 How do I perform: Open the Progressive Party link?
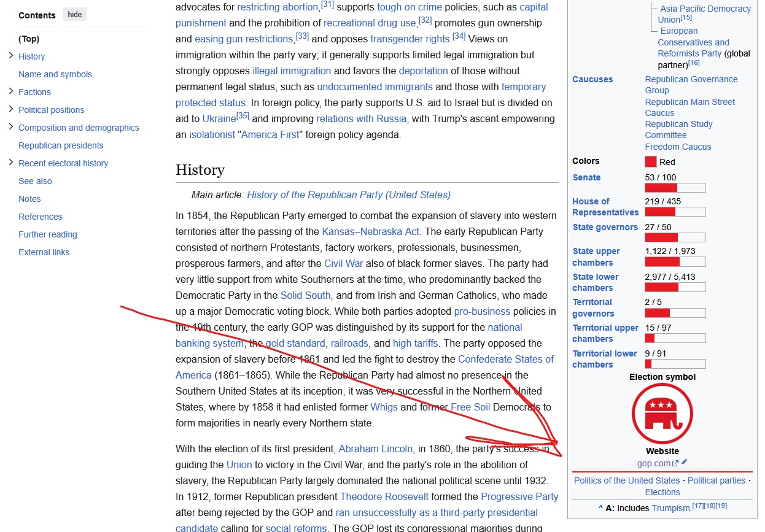tap(519, 496)
